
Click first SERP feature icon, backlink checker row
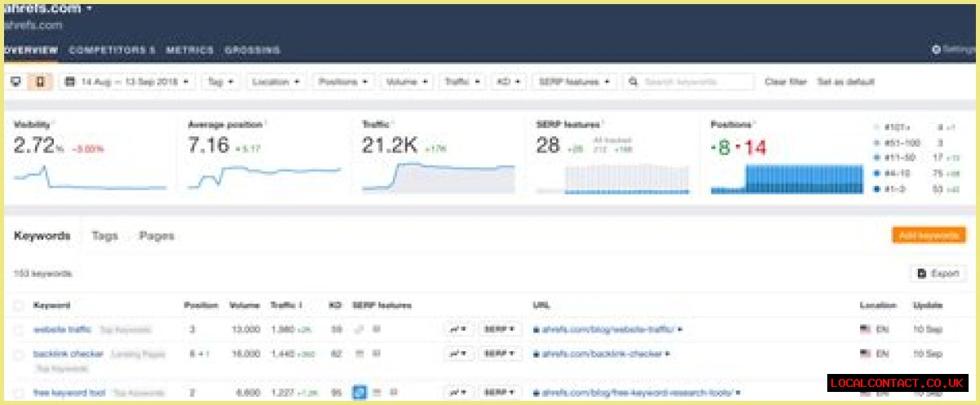[359, 354]
